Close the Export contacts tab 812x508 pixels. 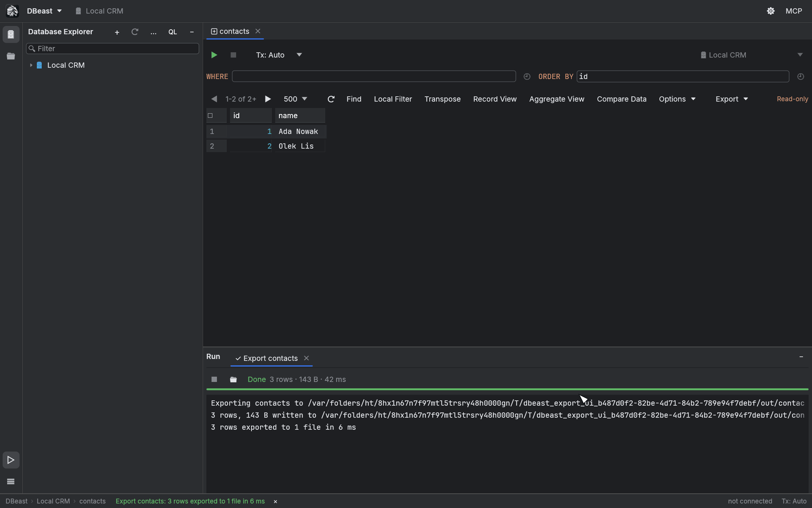coord(306,358)
